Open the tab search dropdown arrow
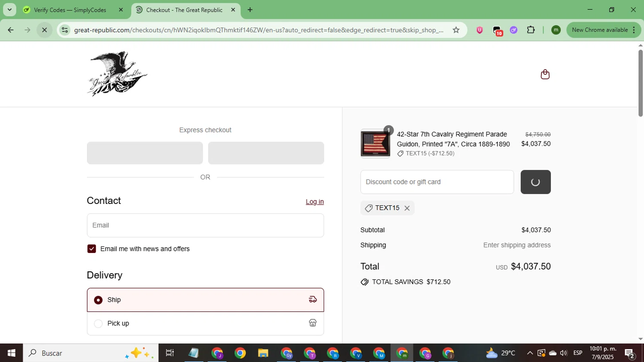Screen dimensions: 644x362 9,10
